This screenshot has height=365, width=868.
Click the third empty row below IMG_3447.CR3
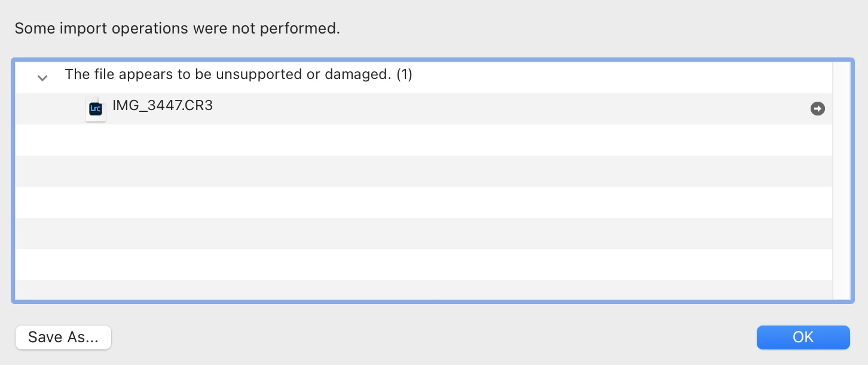418,202
